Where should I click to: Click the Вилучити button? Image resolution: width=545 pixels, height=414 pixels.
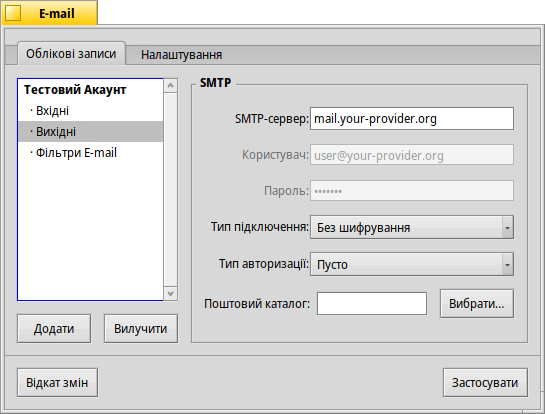pyautogui.click(x=141, y=328)
